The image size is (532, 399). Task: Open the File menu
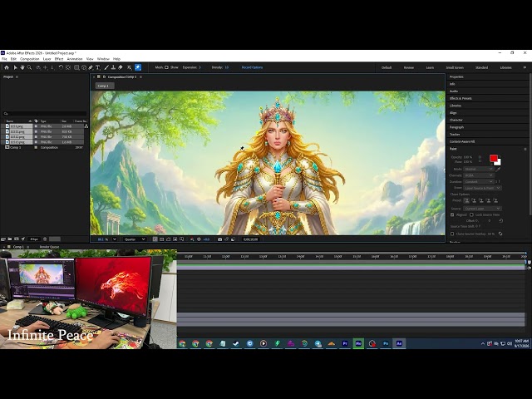point(4,59)
